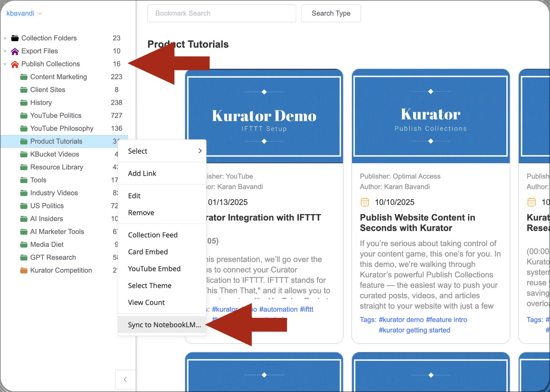
Task: Click the GPT Research folder icon
Action: [x=24, y=257]
